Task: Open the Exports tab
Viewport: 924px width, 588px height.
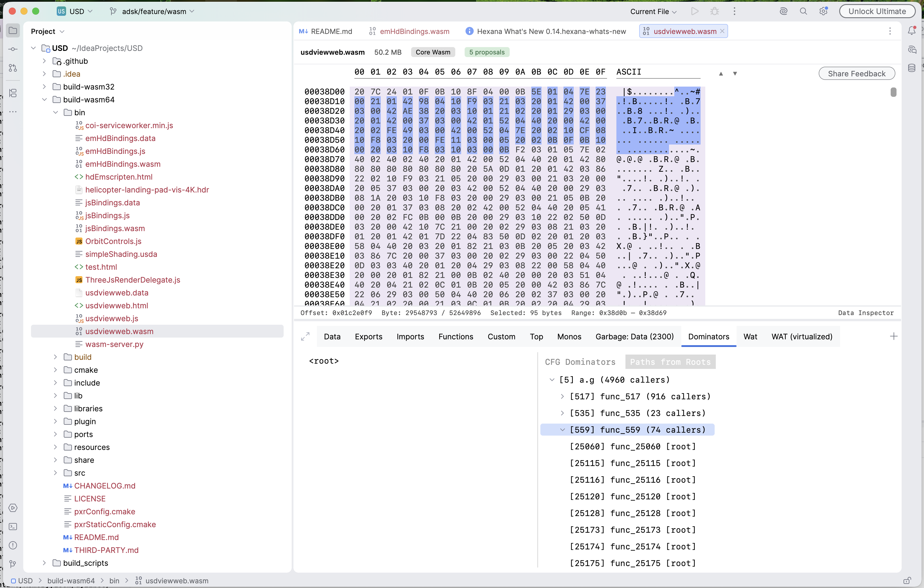Action: point(368,337)
